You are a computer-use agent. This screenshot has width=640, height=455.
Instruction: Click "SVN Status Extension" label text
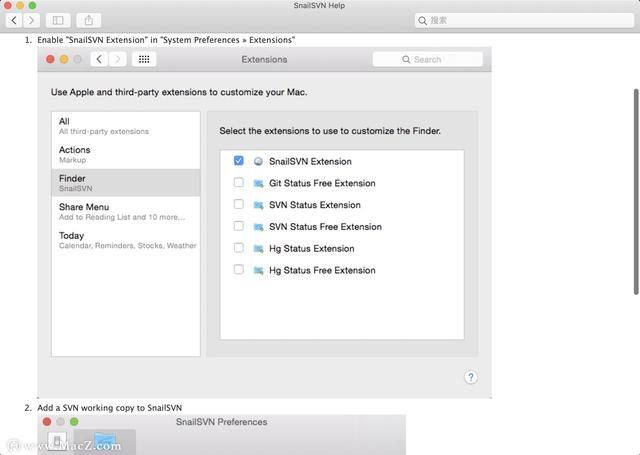[315, 205]
